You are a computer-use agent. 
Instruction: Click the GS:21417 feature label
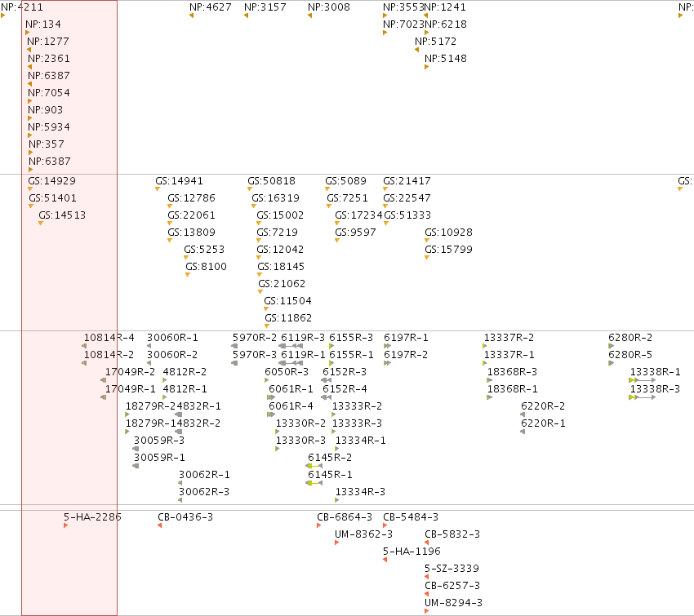tap(407, 181)
